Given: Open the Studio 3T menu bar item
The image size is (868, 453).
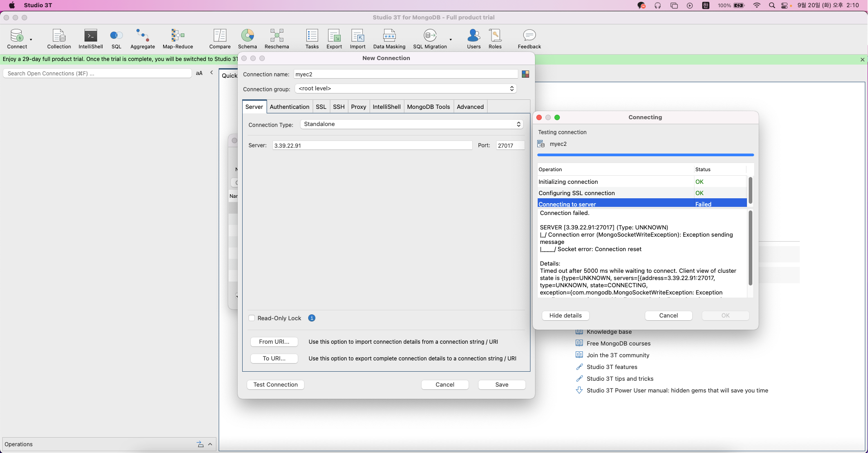Looking at the screenshot, I should 38,5.
